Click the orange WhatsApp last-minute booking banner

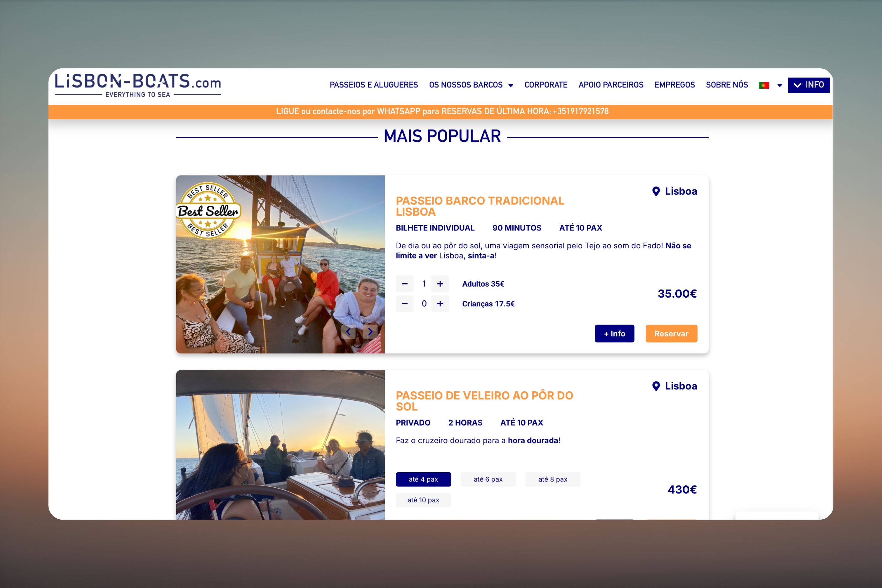tap(441, 112)
